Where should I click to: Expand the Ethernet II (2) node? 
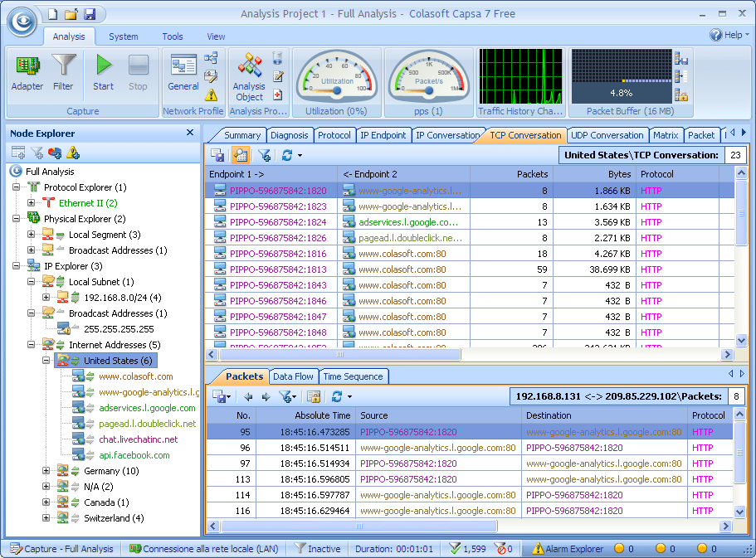coord(32,203)
